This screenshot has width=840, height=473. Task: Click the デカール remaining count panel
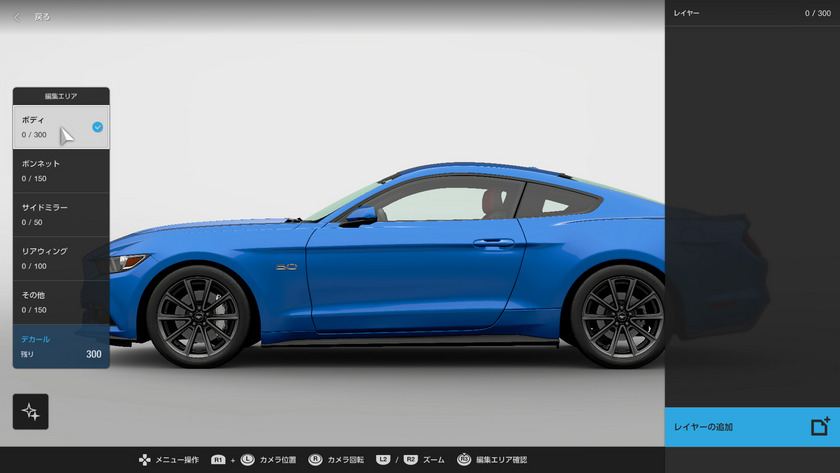pos(61,346)
